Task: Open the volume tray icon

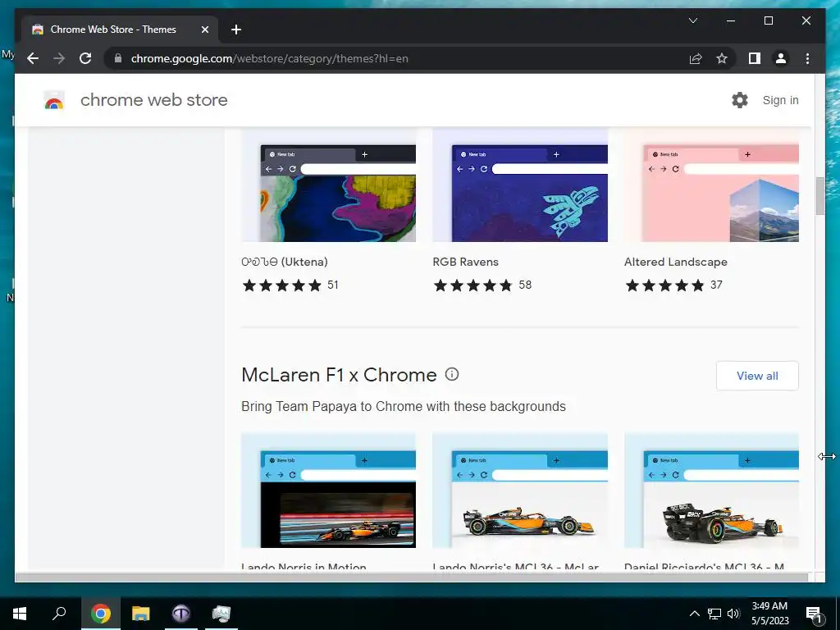Action: tap(733, 614)
